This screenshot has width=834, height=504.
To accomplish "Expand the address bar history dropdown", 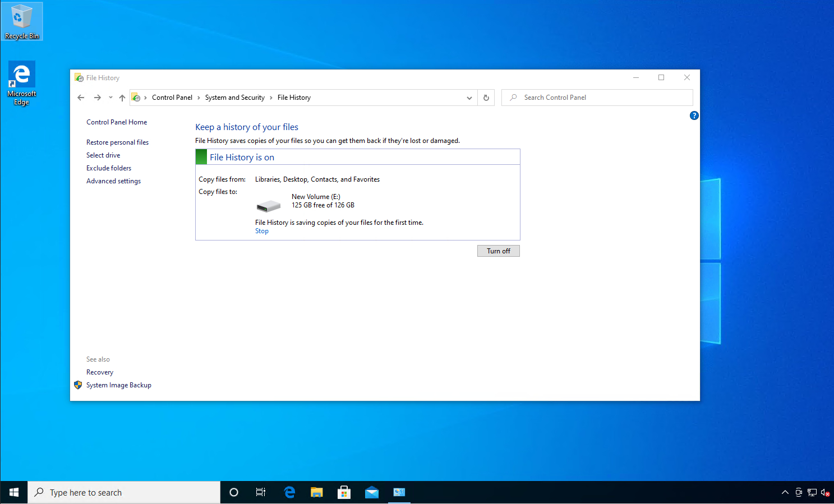I will tap(469, 98).
